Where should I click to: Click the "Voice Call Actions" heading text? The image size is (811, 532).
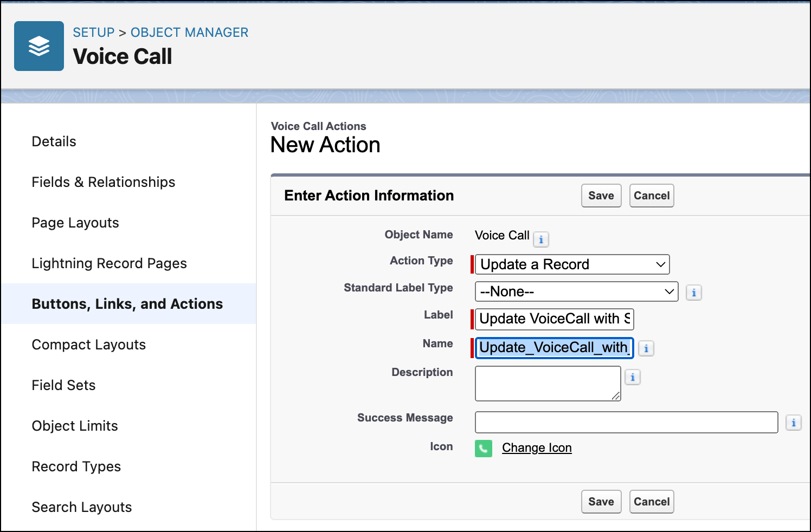coord(319,126)
